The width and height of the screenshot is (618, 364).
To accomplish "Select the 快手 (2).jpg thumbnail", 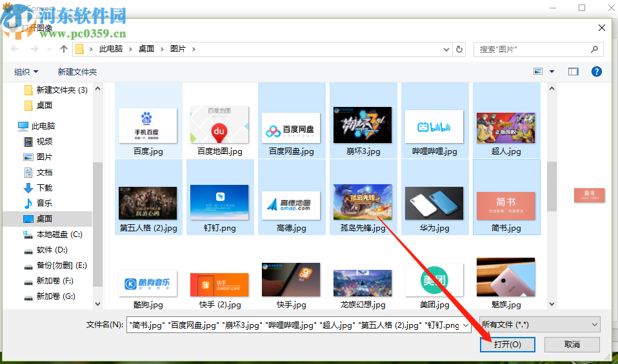I will tap(219, 284).
